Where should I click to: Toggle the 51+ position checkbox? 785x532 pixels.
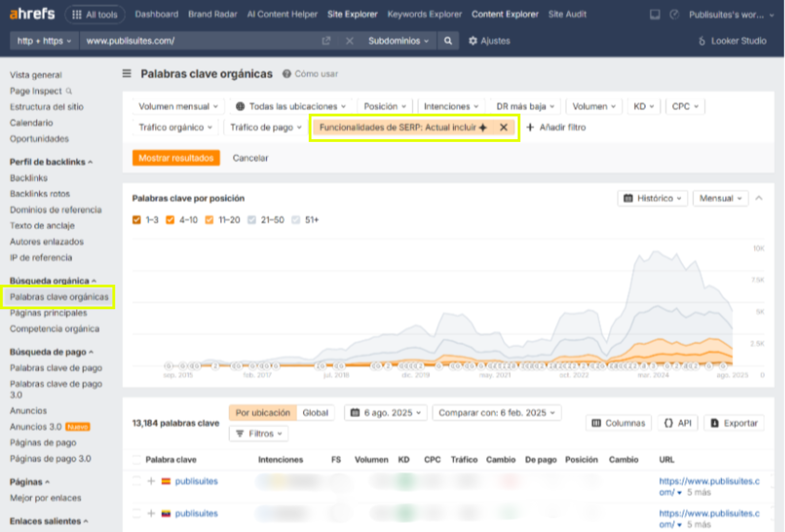(296, 220)
